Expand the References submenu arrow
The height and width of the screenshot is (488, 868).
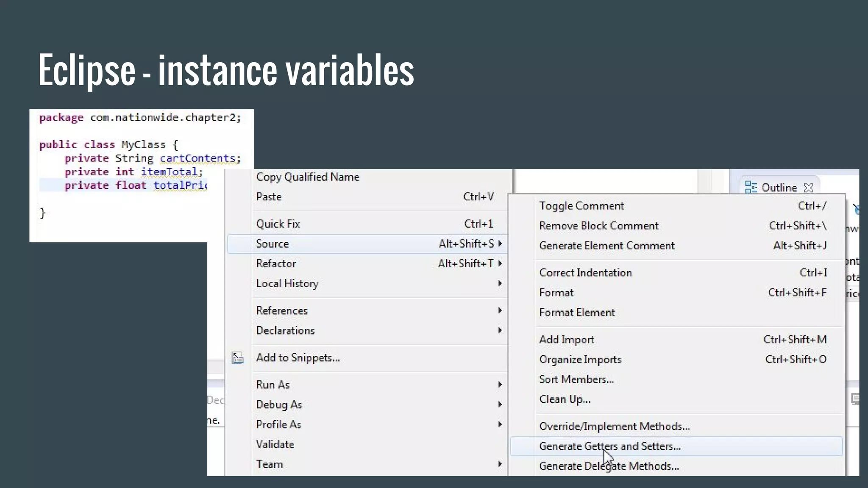point(500,311)
